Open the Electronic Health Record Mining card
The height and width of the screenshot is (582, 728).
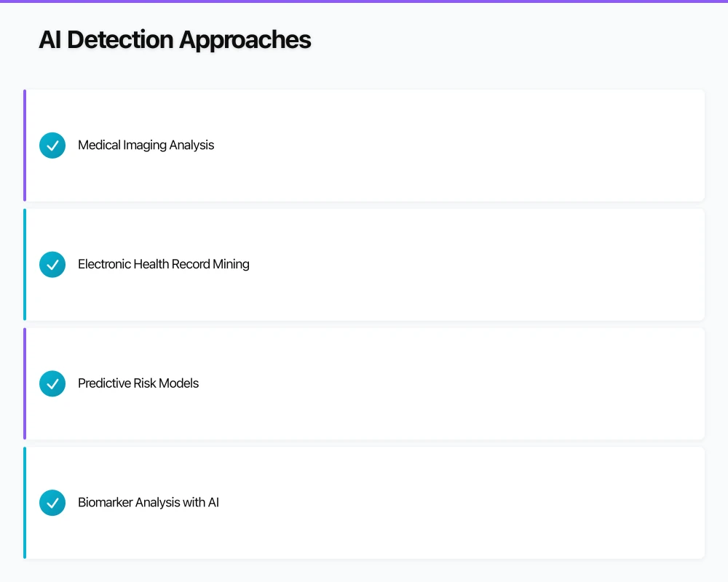tap(364, 264)
